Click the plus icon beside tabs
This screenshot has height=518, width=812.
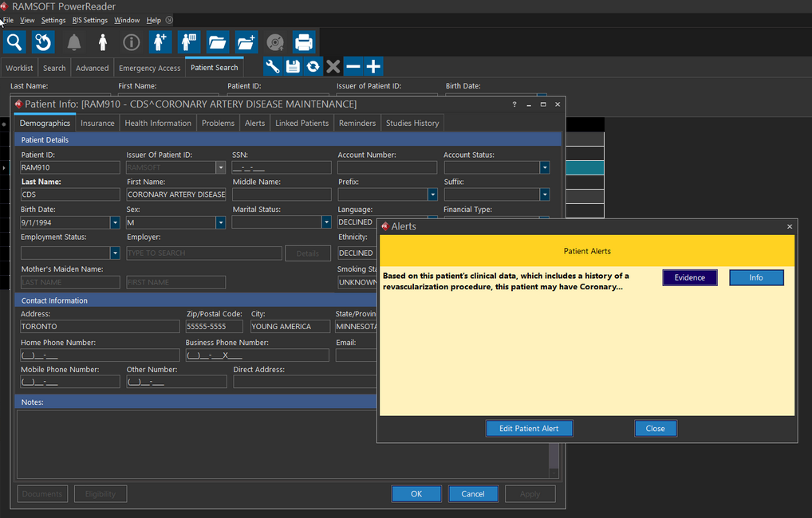(373, 67)
